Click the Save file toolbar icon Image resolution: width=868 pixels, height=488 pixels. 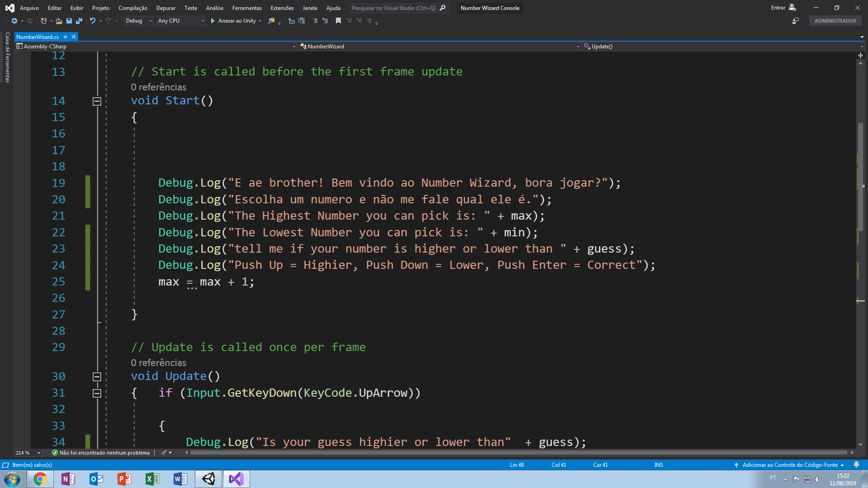(69, 21)
